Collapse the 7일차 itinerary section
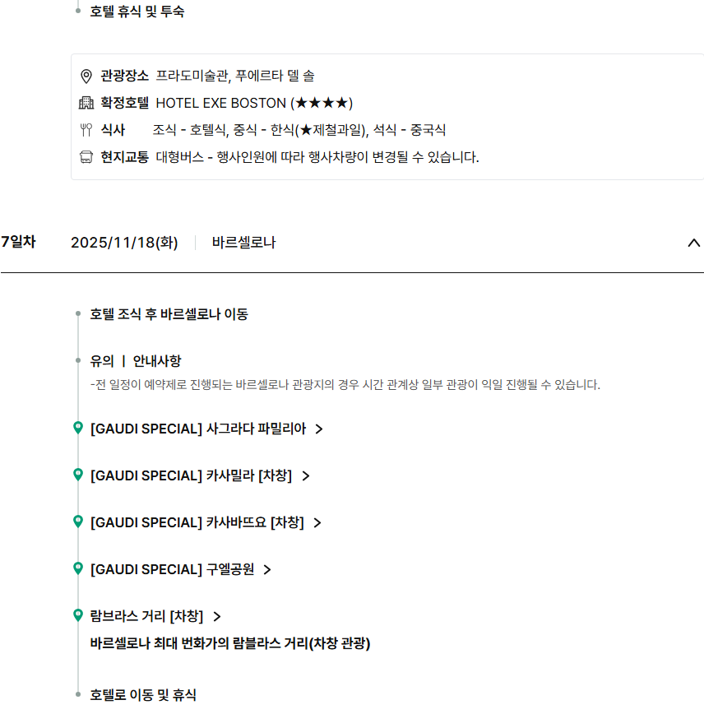 point(693,243)
